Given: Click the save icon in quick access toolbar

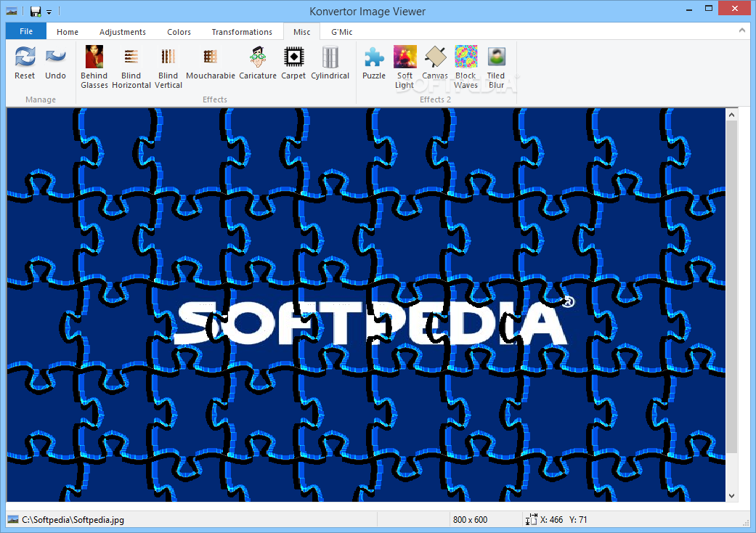Looking at the screenshot, I should (x=35, y=11).
